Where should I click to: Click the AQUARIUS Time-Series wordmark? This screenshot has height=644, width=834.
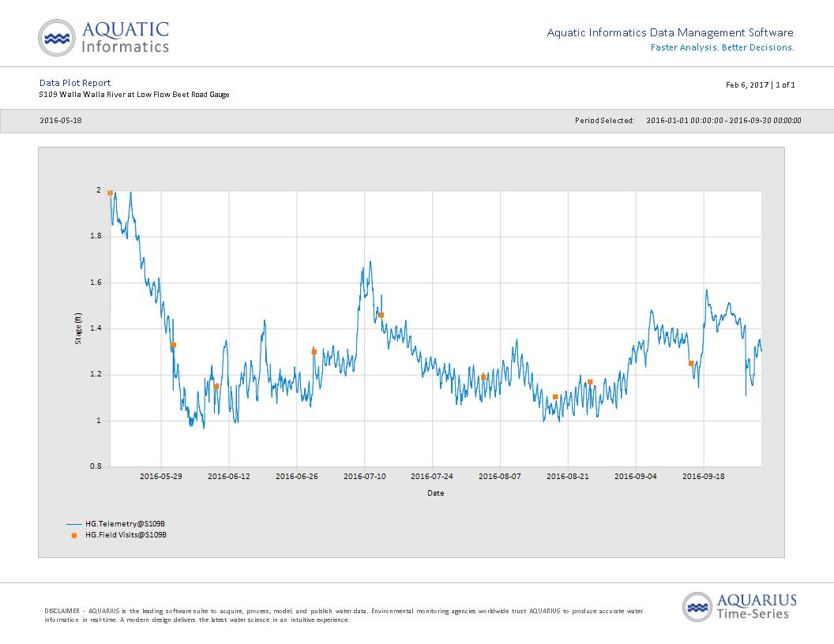[757, 607]
